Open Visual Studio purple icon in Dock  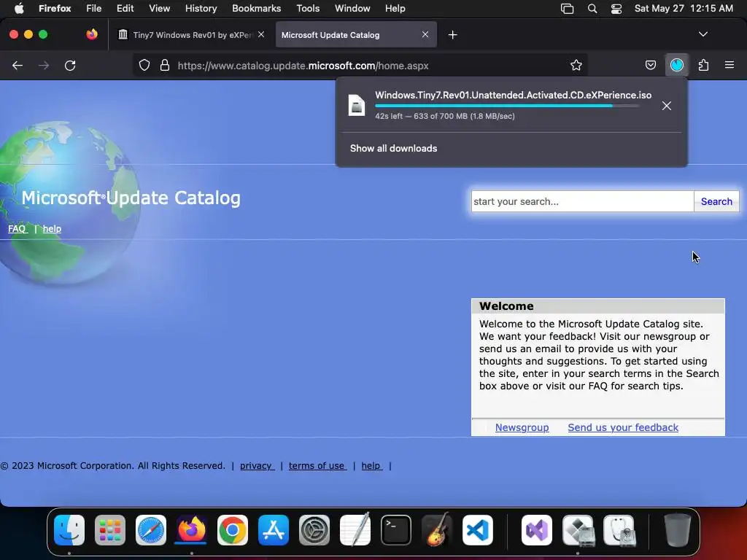click(537, 530)
